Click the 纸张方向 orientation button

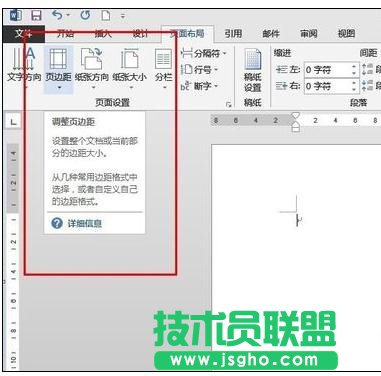tap(92, 68)
